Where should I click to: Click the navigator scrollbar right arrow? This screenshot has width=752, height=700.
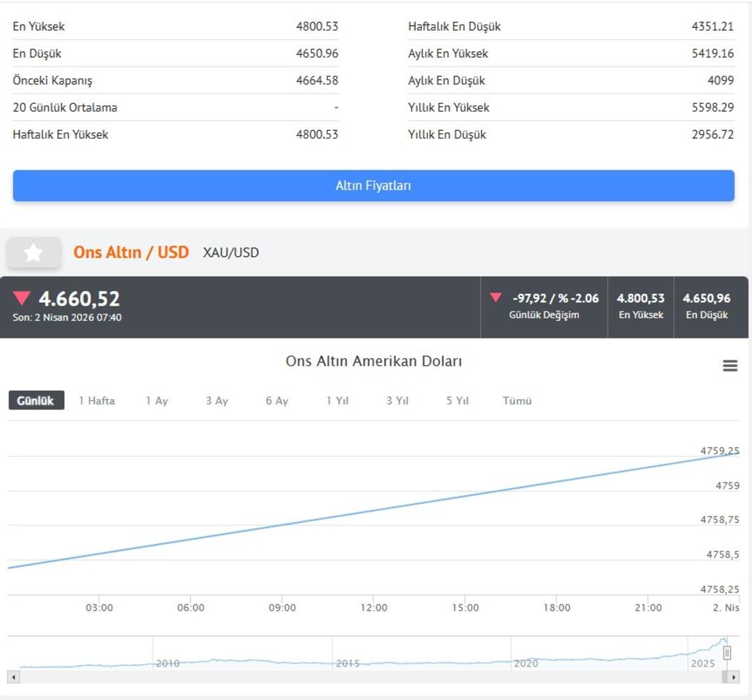pos(733,677)
